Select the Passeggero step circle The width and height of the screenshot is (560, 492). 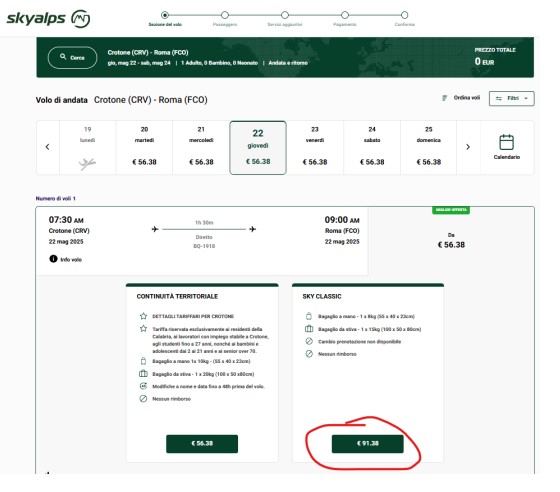[225, 15]
